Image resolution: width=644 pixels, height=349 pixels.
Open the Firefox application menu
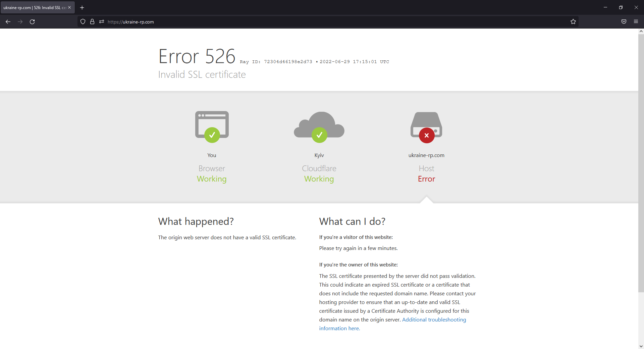point(636,22)
